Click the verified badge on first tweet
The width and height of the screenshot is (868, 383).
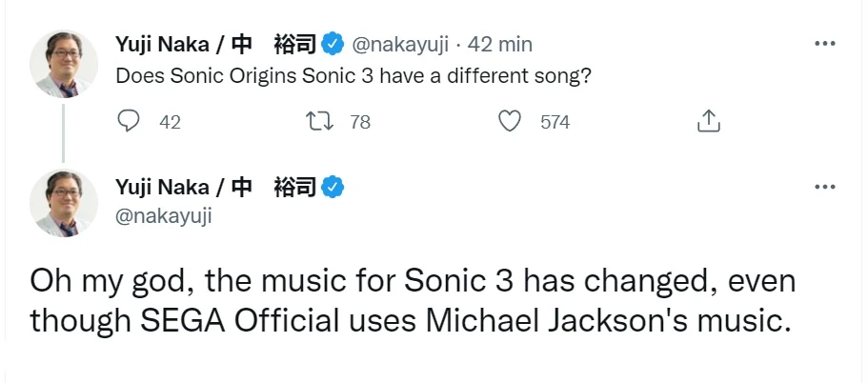click(333, 44)
